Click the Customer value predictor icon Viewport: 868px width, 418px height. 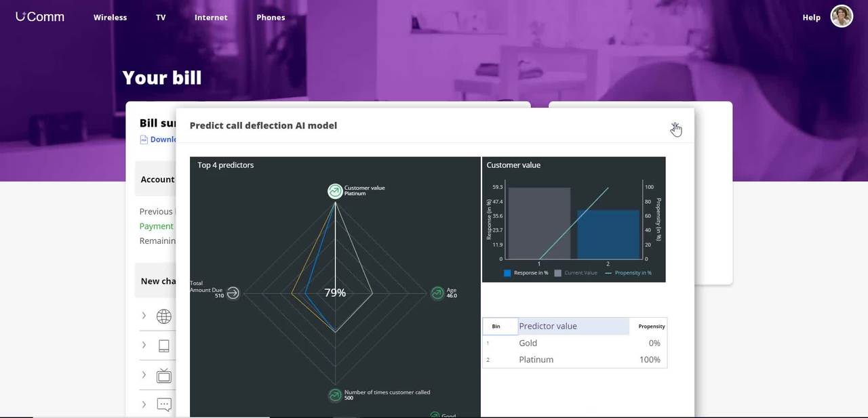[x=335, y=191]
